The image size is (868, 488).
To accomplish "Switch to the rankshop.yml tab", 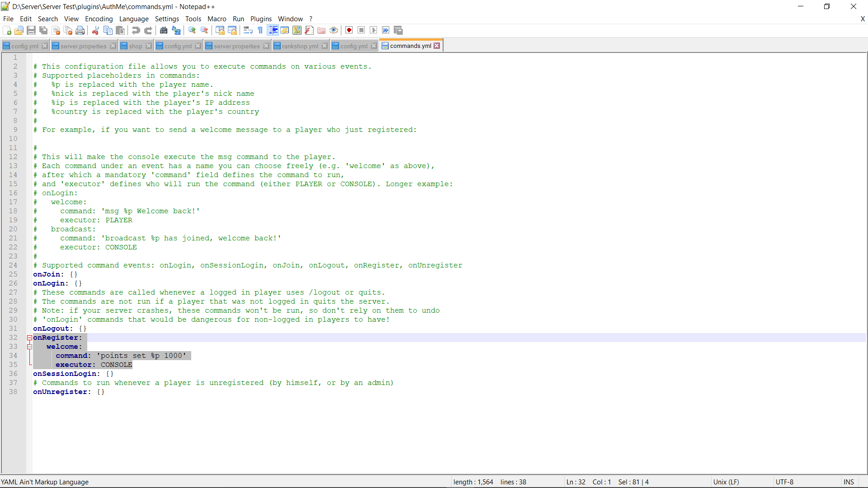I will point(300,46).
